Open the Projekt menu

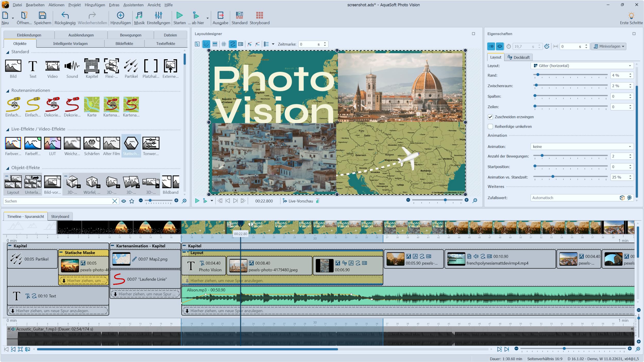pos(74,5)
